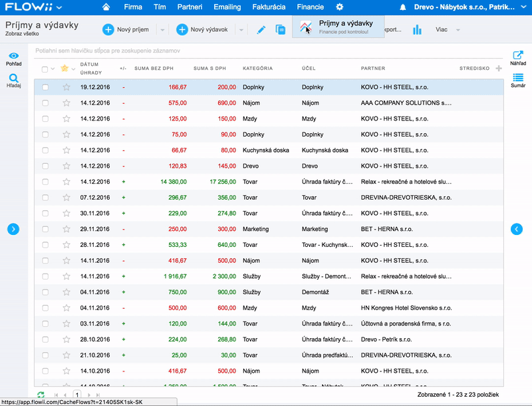Open the dropdown arrow next to Nový príjem
The width and height of the screenshot is (532, 406).
click(x=162, y=30)
